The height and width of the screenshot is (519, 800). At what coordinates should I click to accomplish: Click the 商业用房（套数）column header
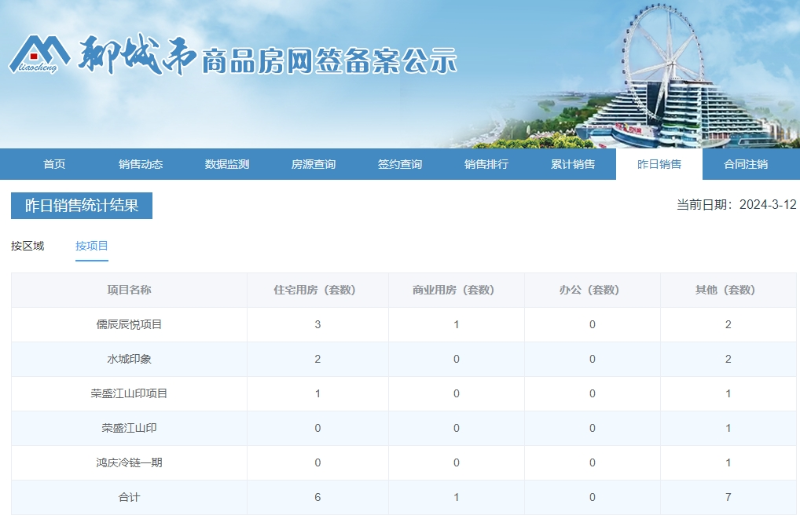click(x=455, y=290)
